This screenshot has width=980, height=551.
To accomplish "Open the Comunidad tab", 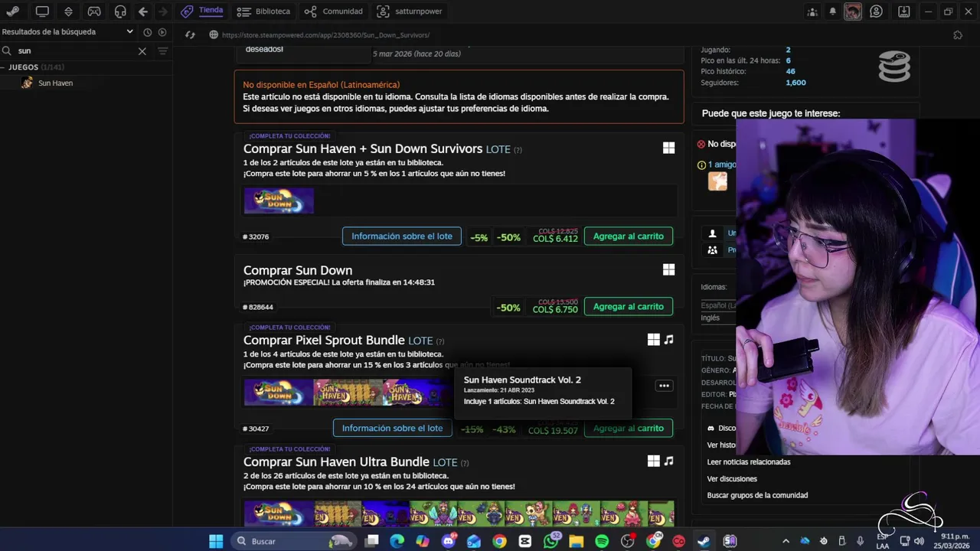I will (333, 11).
